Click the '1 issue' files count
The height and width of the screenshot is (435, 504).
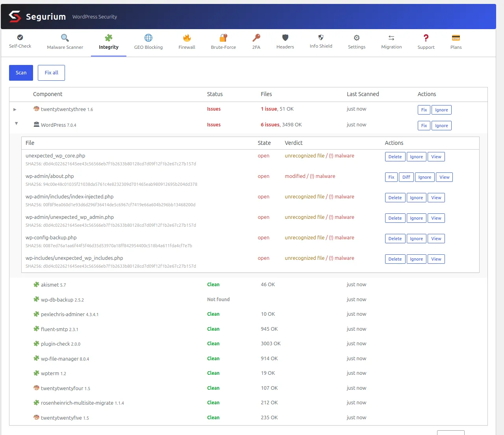tap(269, 109)
